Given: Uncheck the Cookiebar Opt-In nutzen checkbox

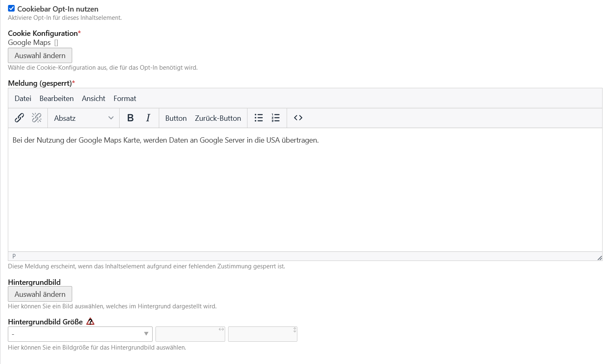Looking at the screenshot, I should pyautogui.click(x=12, y=8).
